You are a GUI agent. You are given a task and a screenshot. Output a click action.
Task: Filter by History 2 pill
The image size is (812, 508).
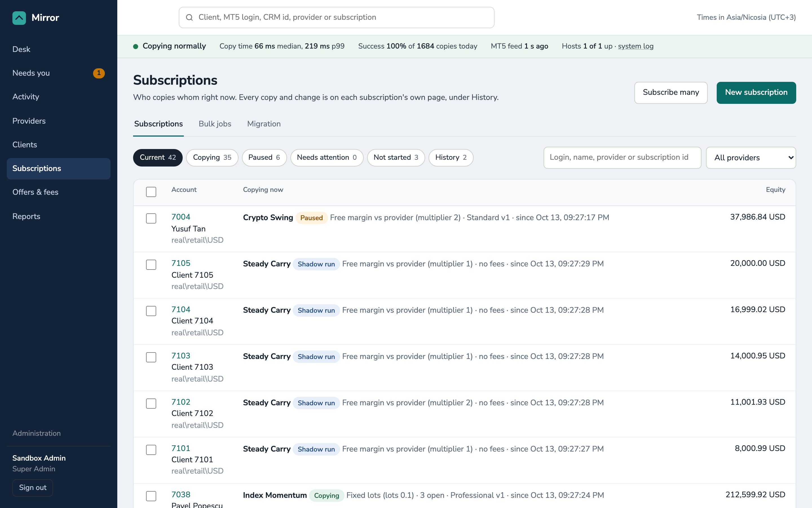pos(451,157)
